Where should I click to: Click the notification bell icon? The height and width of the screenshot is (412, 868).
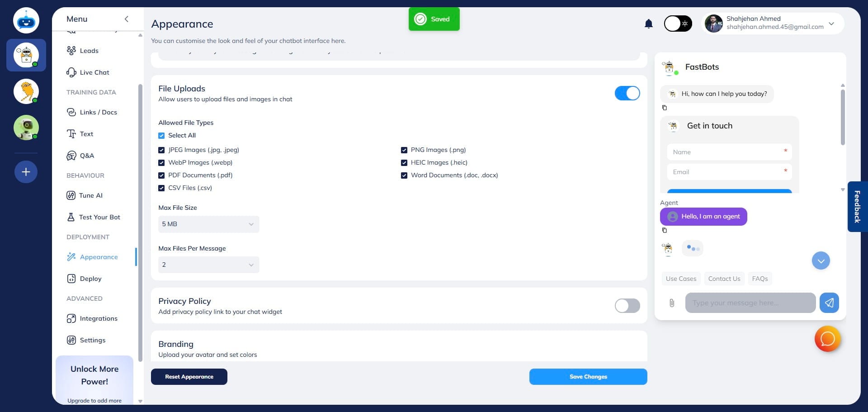[x=649, y=24]
